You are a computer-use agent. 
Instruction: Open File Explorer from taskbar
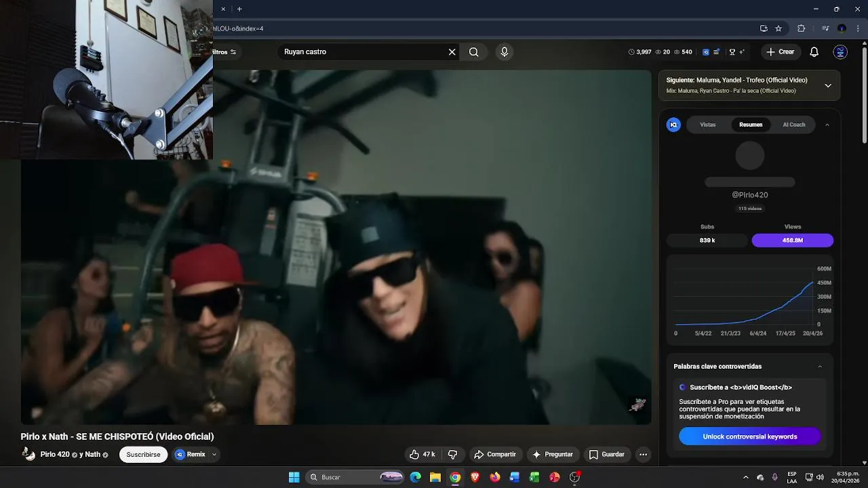(x=435, y=477)
